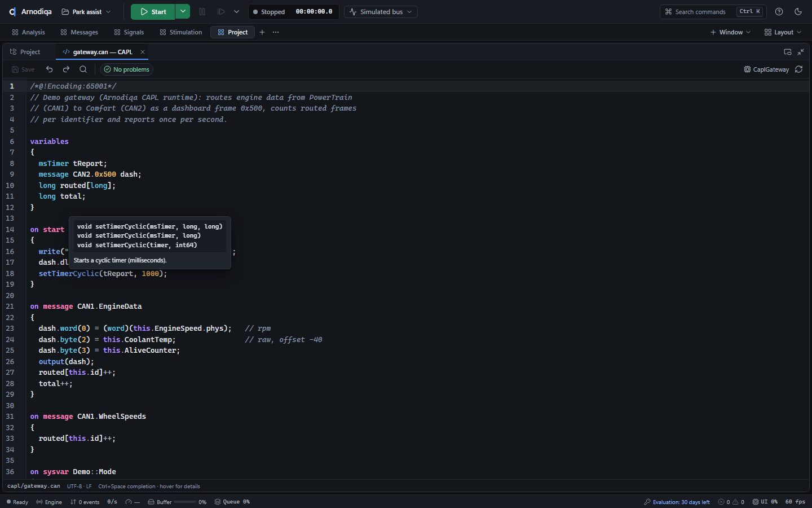Open the Park assist project dropdown
The image size is (812, 508).
tap(86, 12)
